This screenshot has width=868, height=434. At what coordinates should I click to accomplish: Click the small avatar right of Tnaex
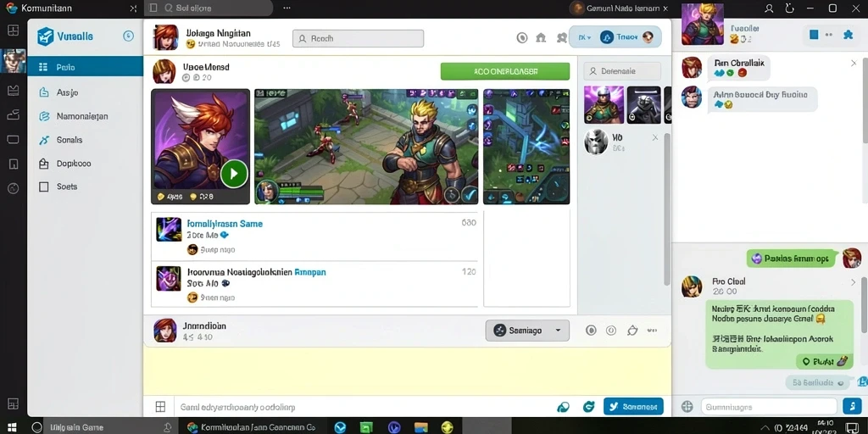[648, 37]
